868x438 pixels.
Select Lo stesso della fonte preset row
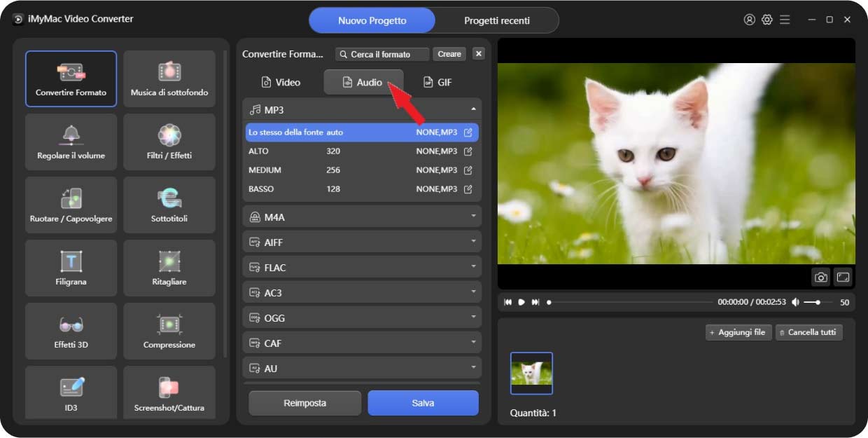point(362,132)
